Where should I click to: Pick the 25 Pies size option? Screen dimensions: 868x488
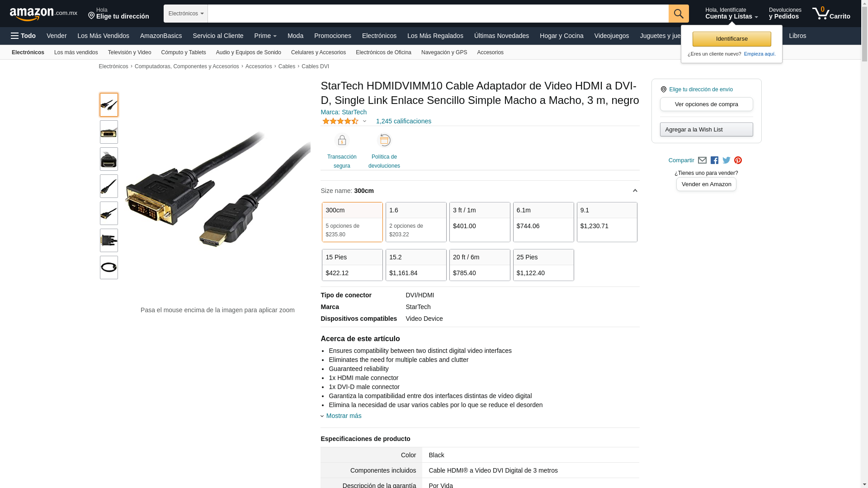(x=543, y=265)
